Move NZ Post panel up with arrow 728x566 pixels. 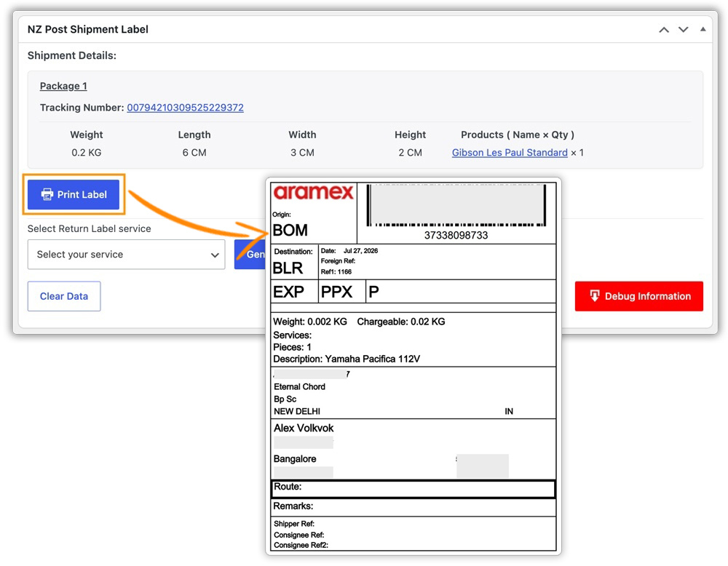pos(664,30)
